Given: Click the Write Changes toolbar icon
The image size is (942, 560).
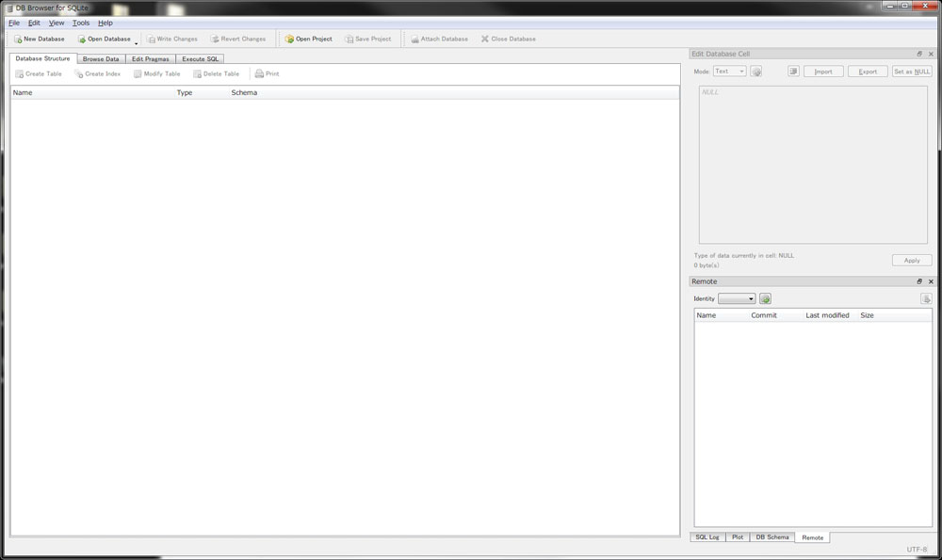Looking at the screenshot, I should (x=151, y=39).
